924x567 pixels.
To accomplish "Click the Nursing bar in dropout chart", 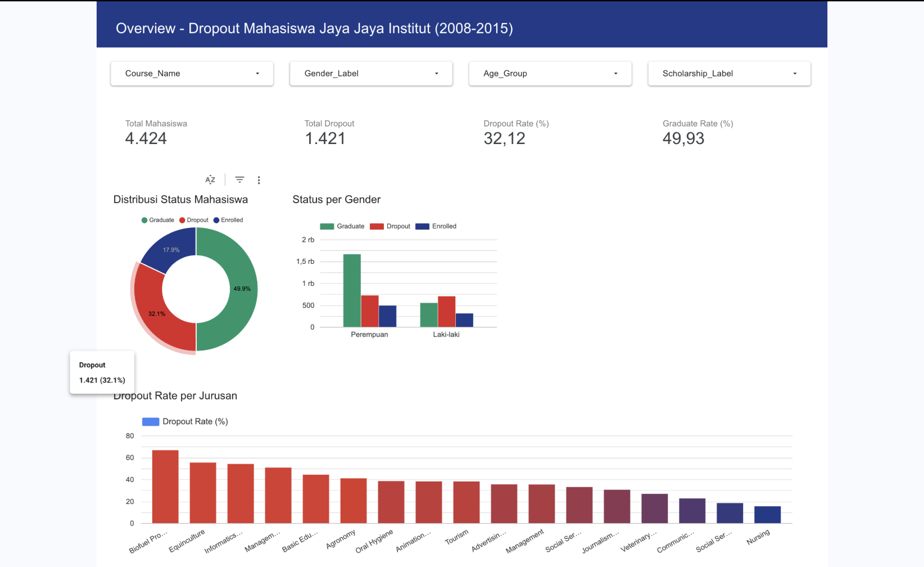I will click(x=768, y=515).
